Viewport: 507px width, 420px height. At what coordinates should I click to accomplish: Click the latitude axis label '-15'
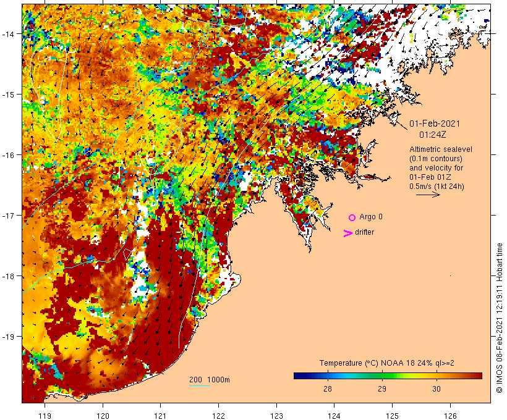(x=8, y=94)
